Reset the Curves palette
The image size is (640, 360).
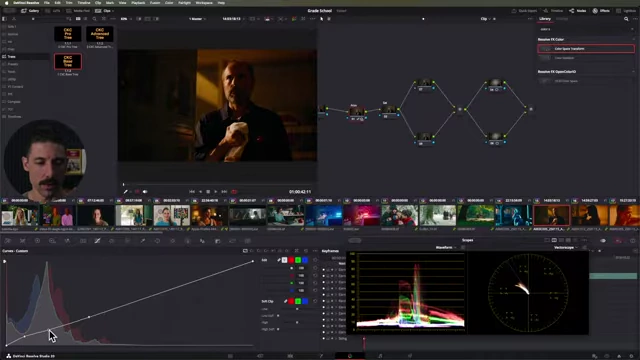point(306,251)
